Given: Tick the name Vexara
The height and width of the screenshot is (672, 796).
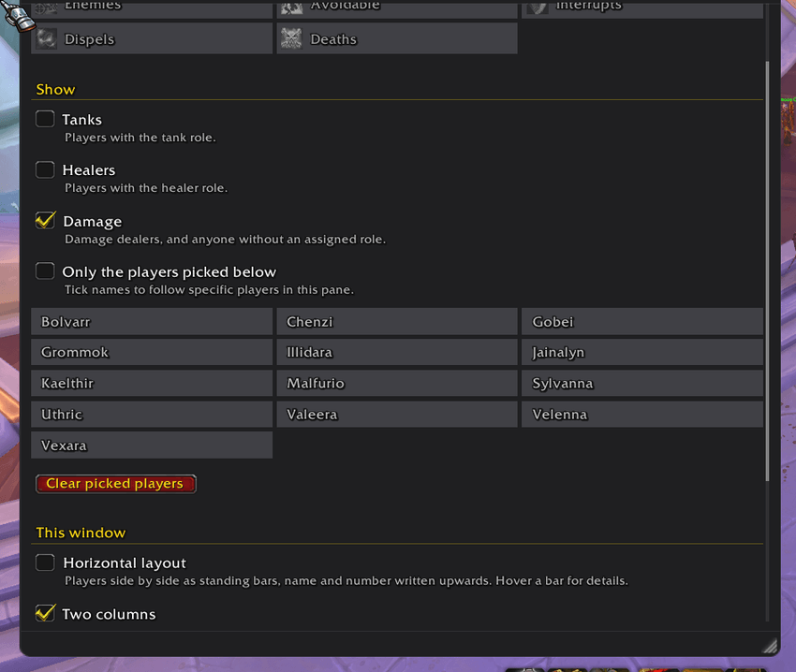Looking at the screenshot, I should (x=152, y=446).
